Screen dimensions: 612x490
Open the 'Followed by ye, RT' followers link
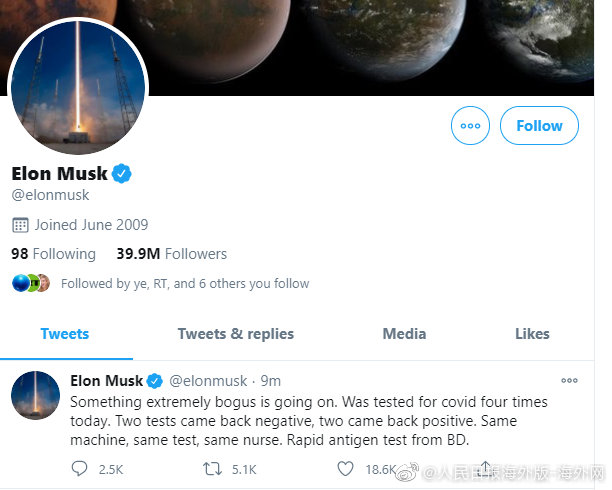click(x=185, y=284)
